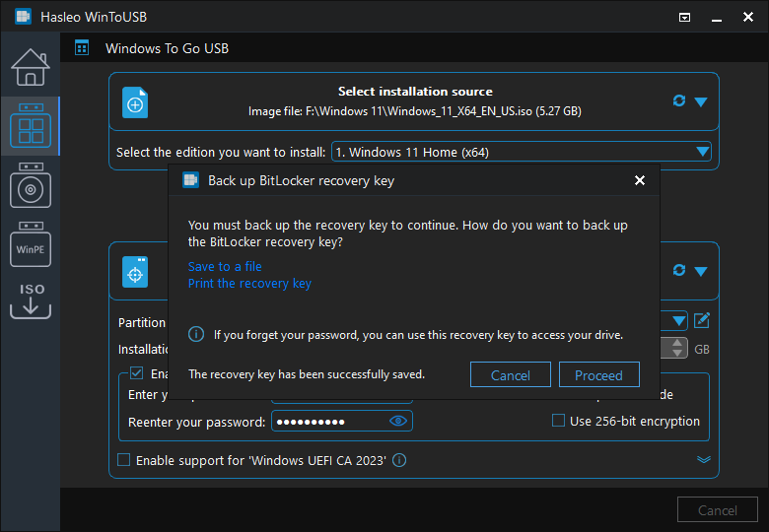
Task: Click the BitLocker dialog title icon
Action: (191, 180)
